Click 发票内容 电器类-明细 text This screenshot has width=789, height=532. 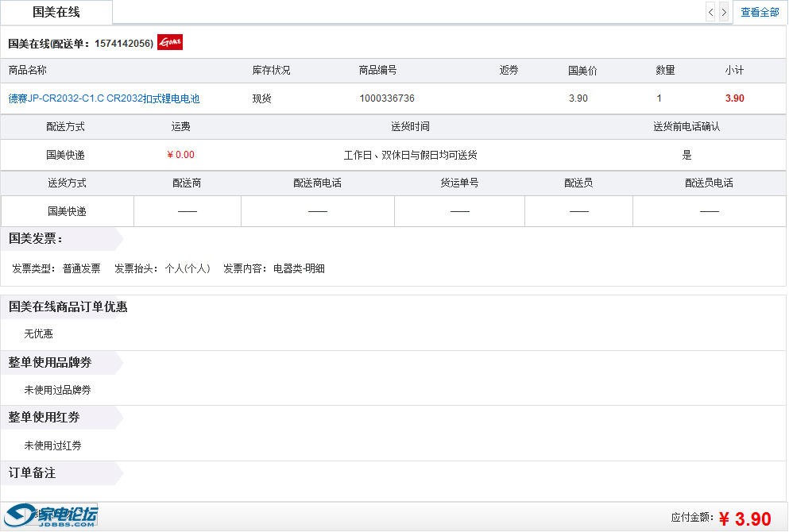point(274,268)
